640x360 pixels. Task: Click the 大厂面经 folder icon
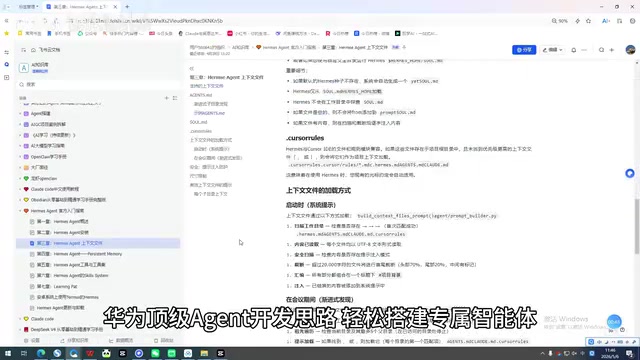(26, 167)
